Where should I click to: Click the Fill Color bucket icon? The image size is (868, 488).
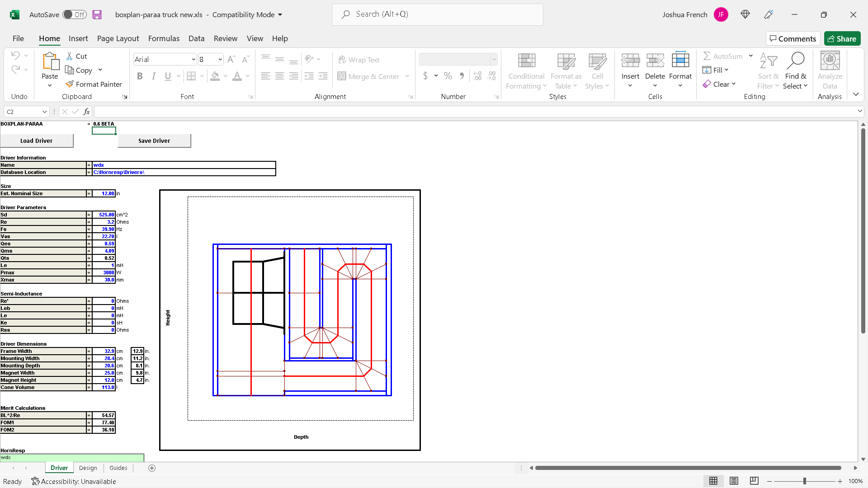[215, 76]
